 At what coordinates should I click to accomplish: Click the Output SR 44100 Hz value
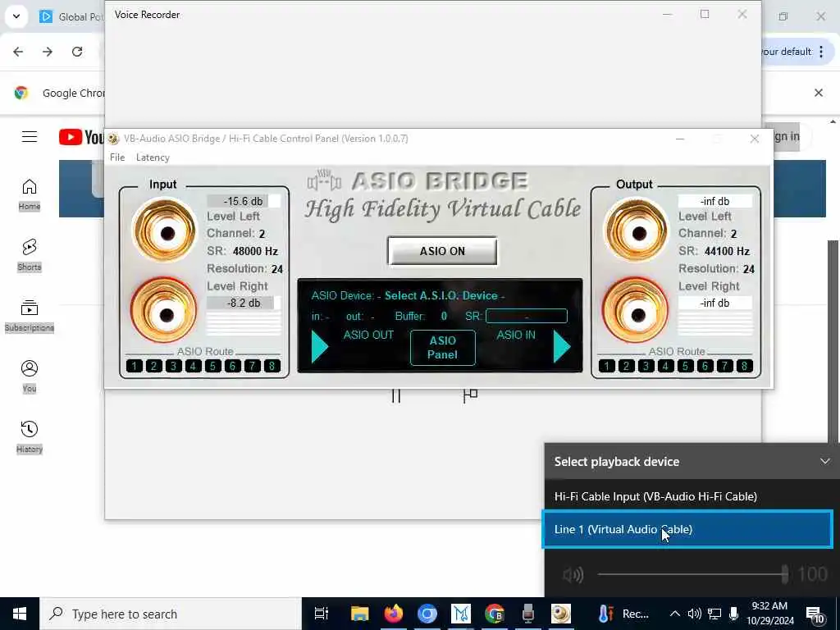click(x=727, y=251)
